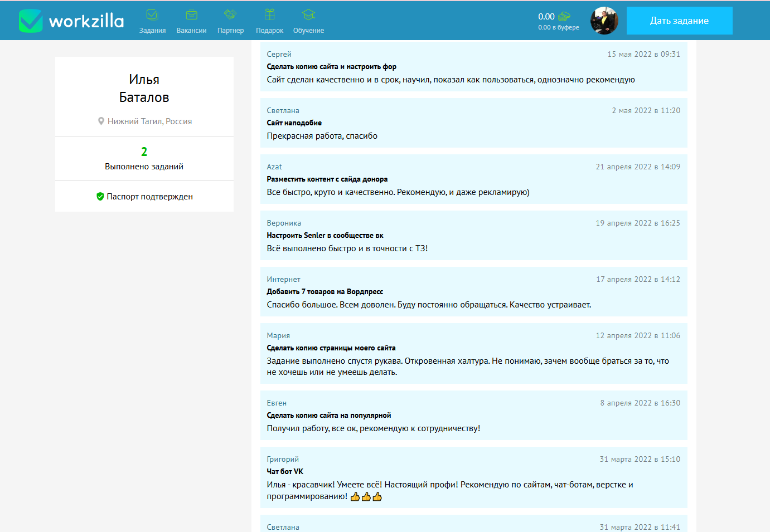
Task: Click the green passport verified shield icon
Action: 100,197
